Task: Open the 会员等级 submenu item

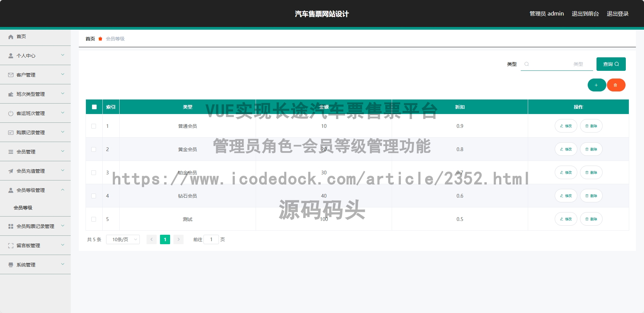Action: coord(23,208)
